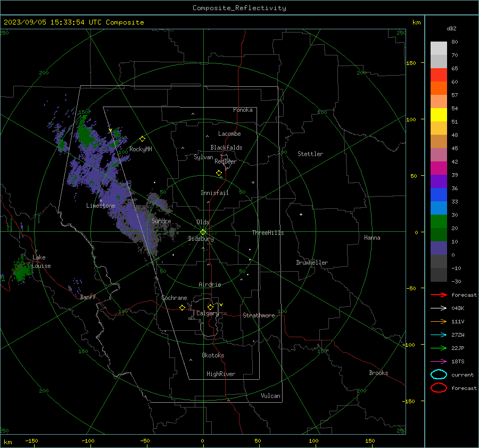
Task: Click the yellow diamond marker below Cochrane
Action: coord(182,307)
